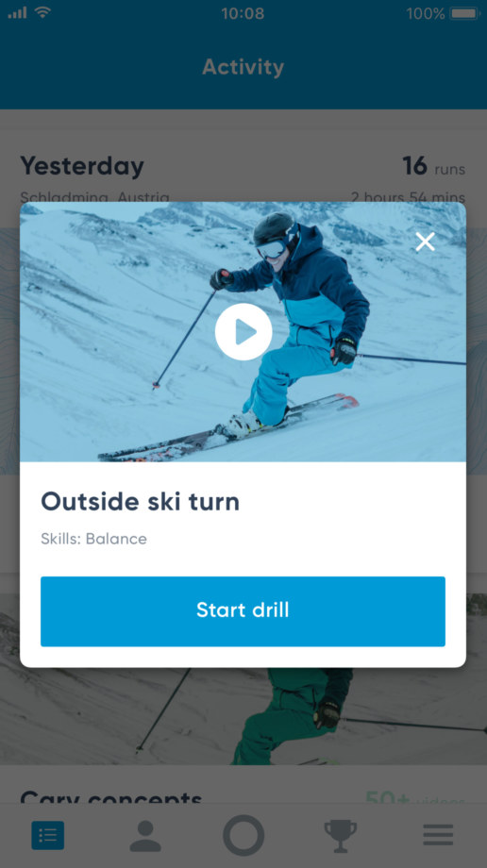Image resolution: width=487 pixels, height=868 pixels.
Task: Select the Outside ski turn title
Action: pos(141,502)
